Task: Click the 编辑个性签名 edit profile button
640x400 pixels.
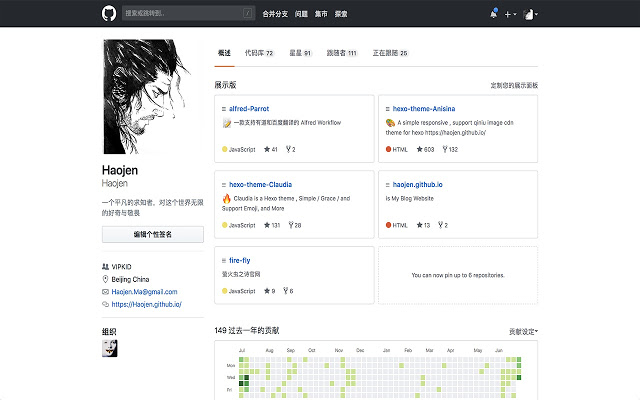Action: coord(153,234)
